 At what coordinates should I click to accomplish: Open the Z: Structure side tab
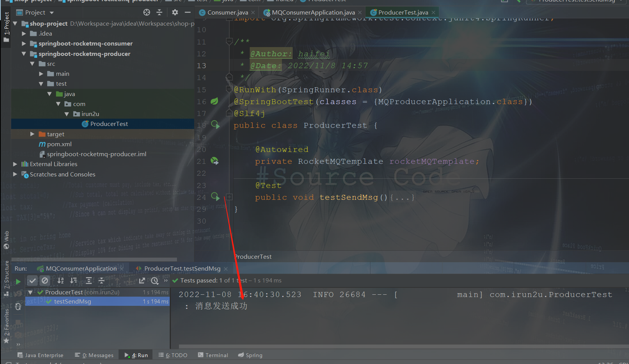[x=7, y=279]
